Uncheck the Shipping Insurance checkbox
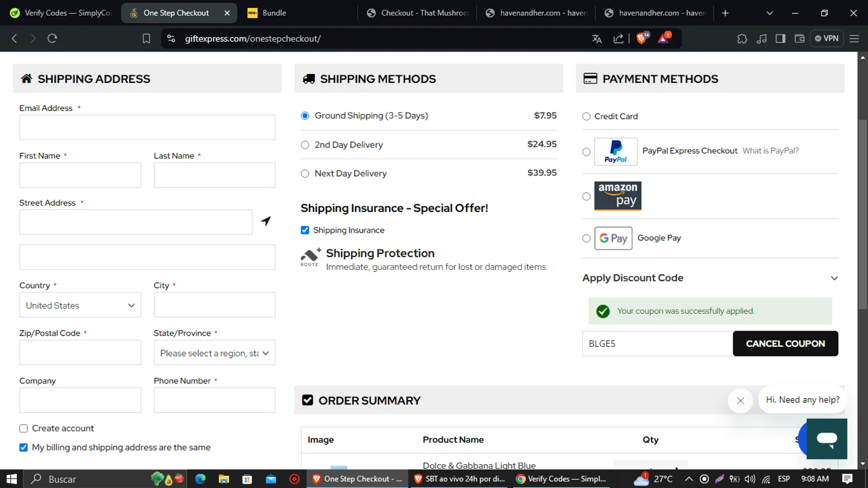868x488 pixels. [305, 230]
